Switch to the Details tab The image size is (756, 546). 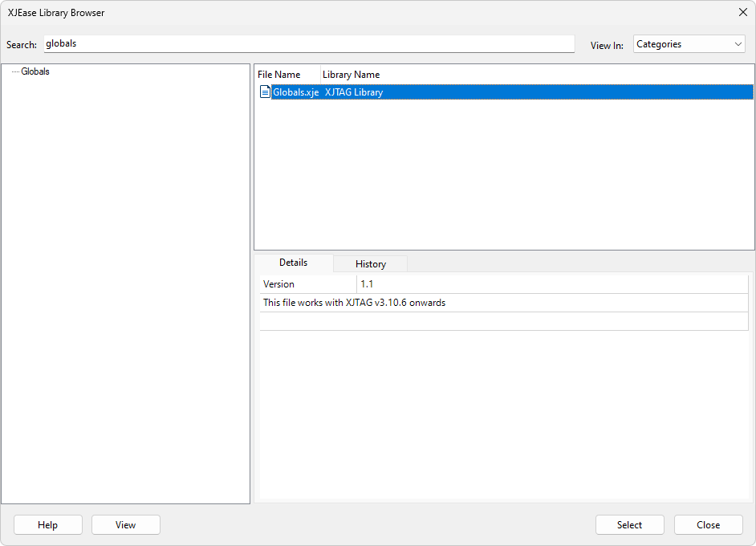pos(293,263)
